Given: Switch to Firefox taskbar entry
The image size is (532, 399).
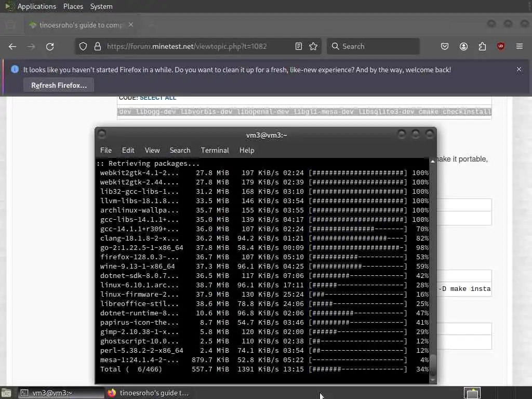Looking at the screenshot, I should click(x=148, y=393).
